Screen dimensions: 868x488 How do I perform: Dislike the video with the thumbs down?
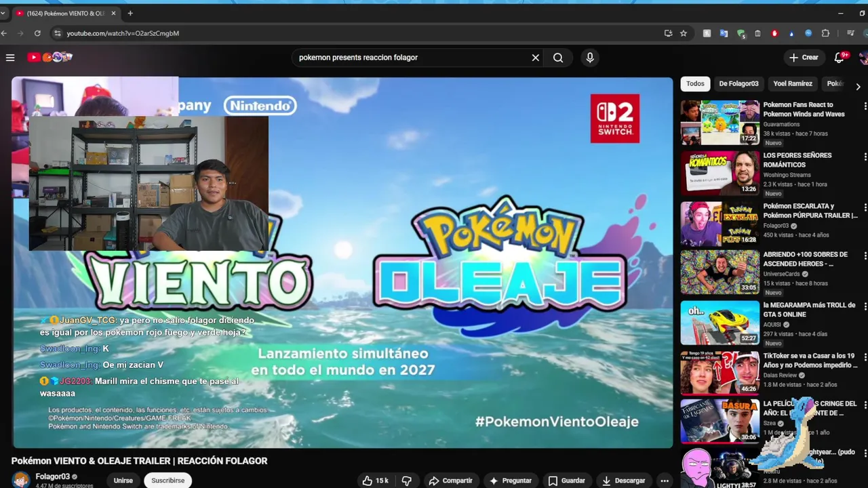(x=407, y=481)
